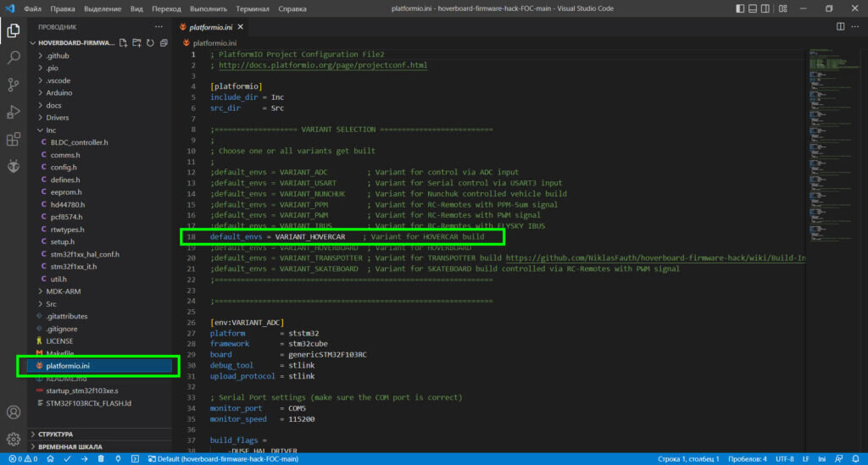
Task: Toggle secondary side bar visibility in title bar
Action: pyautogui.click(x=765, y=8)
